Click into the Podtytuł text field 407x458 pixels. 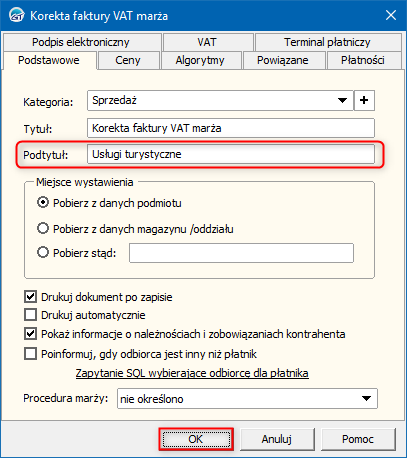point(231,154)
